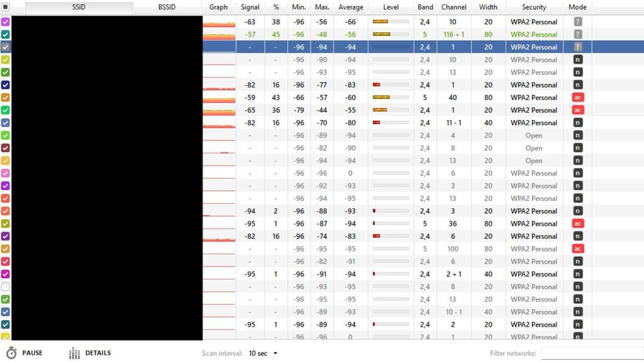Click the '-87' max value
This screenshot has width=644, height=362.
321,223
